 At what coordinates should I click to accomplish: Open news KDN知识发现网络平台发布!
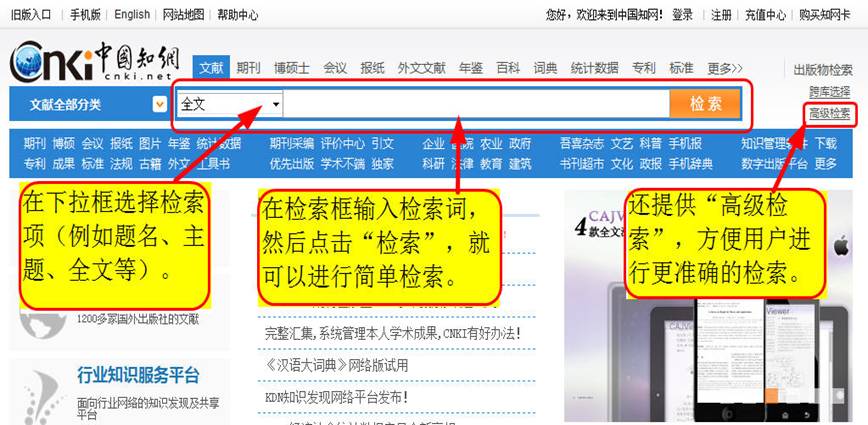337,397
